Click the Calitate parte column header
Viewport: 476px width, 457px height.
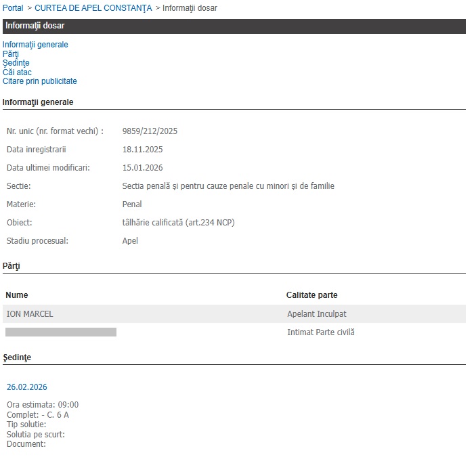pyautogui.click(x=311, y=295)
